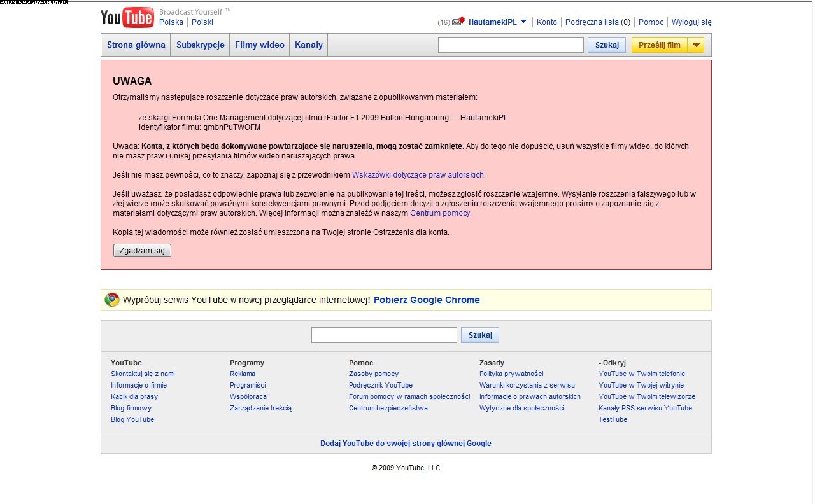Click the © 2009 YouTube, LLC text
This screenshot has height=504, width=815.
(406, 468)
